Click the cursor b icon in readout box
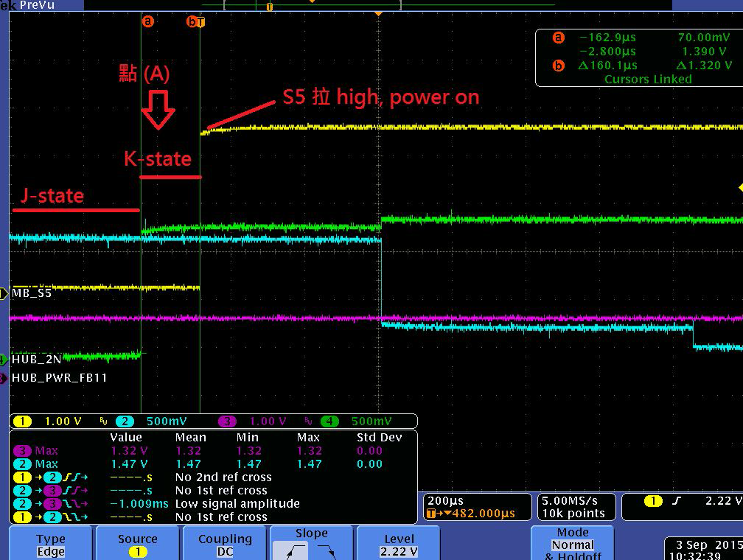Viewport: 743px width, 560px height. pyautogui.click(x=559, y=66)
